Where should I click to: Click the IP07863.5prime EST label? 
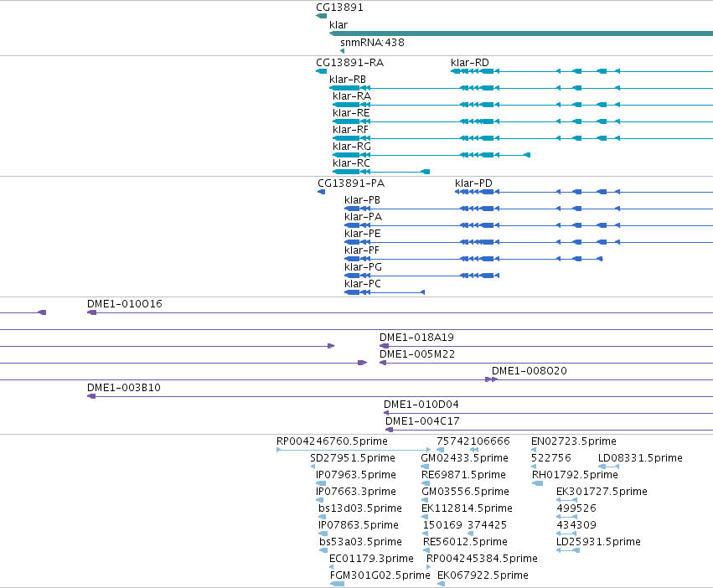[359, 525]
